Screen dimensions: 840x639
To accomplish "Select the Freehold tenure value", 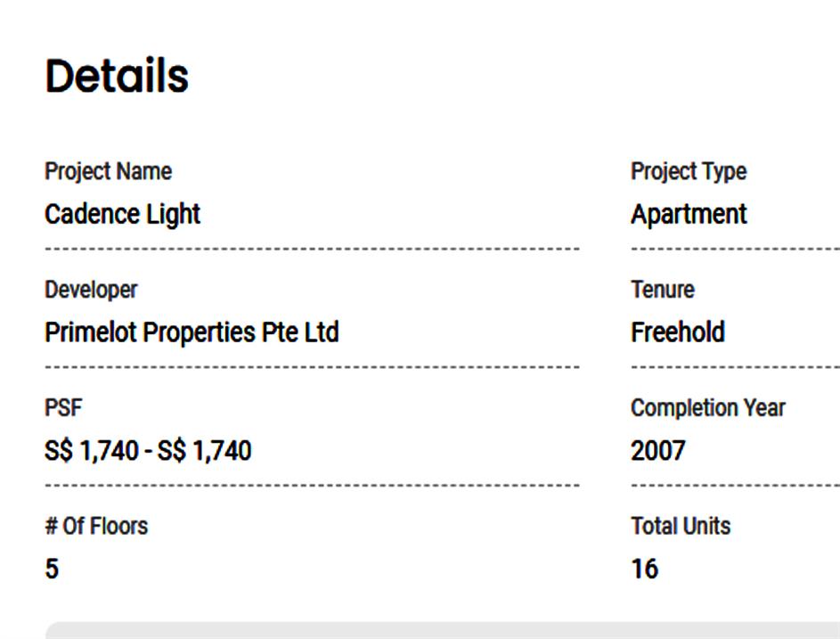I will 678,332.
